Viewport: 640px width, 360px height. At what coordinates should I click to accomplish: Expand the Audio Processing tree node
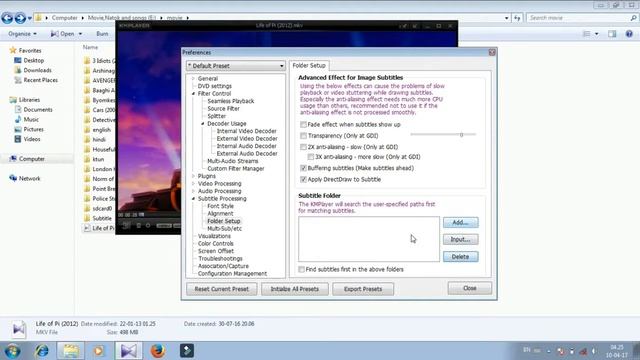click(193, 191)
